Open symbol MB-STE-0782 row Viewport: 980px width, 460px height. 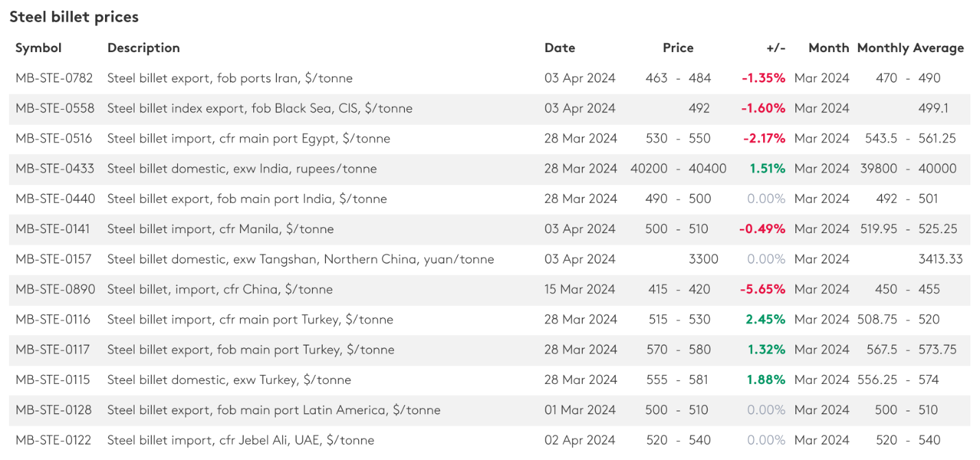point(54,78)
